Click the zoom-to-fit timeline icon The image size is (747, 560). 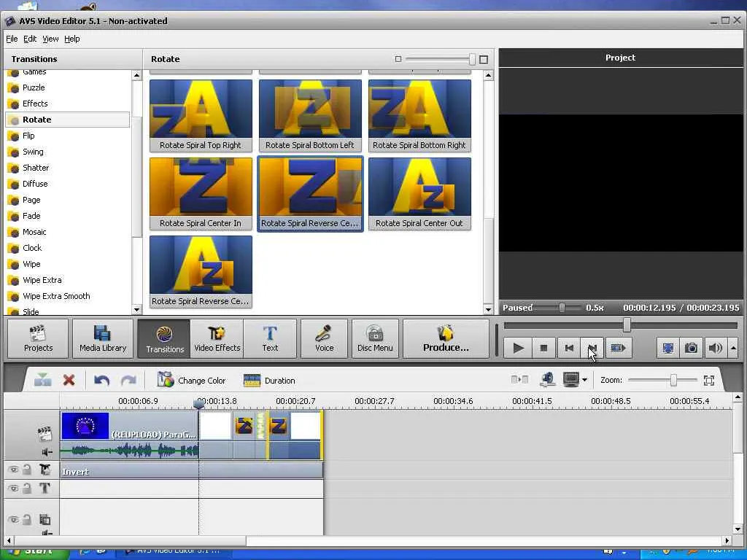tap(709, 380)
